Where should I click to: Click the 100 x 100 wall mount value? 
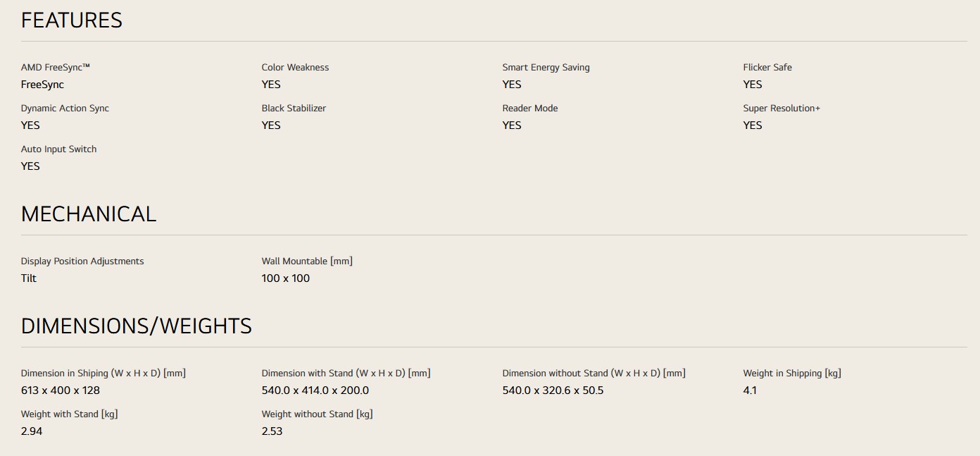click(285, 278)
